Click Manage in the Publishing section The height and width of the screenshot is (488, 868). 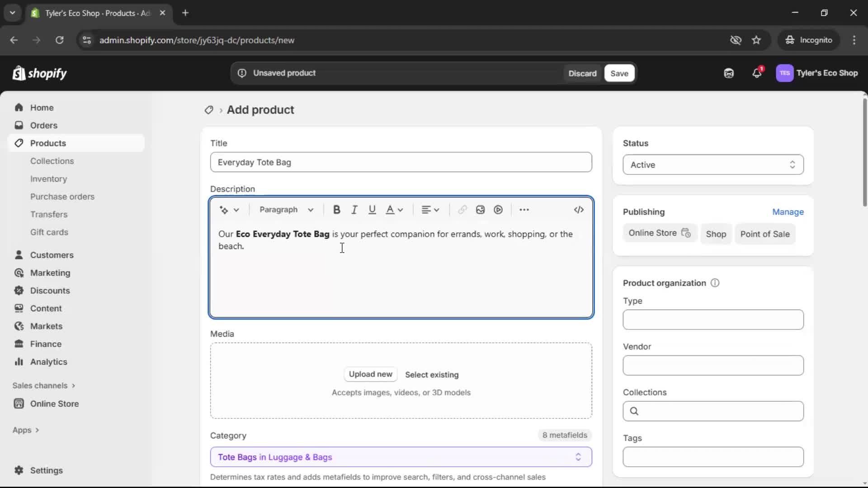[x=788, y=212]
